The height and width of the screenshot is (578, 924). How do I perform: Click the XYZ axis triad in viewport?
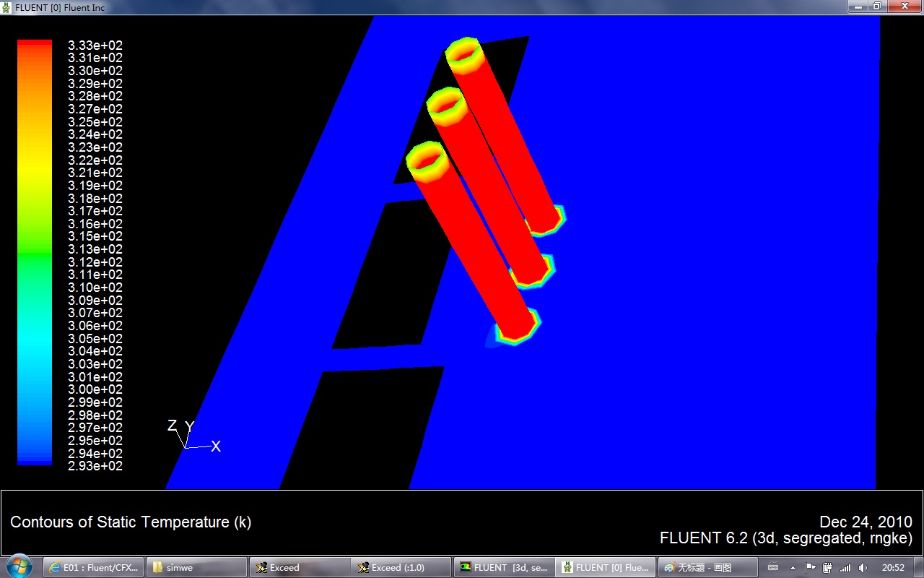coord(190,437)
